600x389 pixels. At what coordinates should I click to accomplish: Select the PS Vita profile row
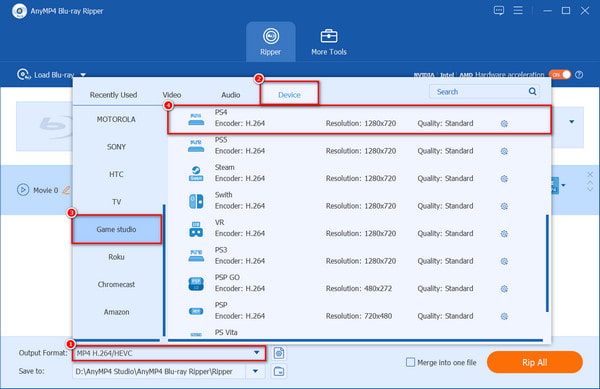(355, 333)
